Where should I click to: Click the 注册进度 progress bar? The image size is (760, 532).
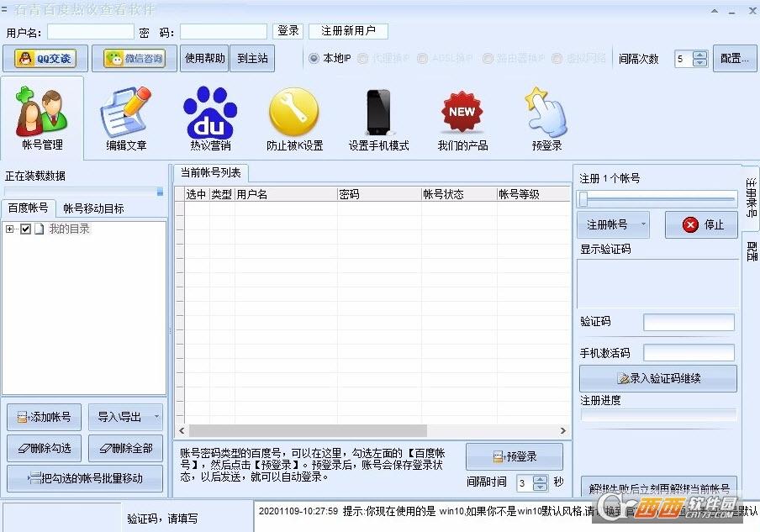(658, 414)
